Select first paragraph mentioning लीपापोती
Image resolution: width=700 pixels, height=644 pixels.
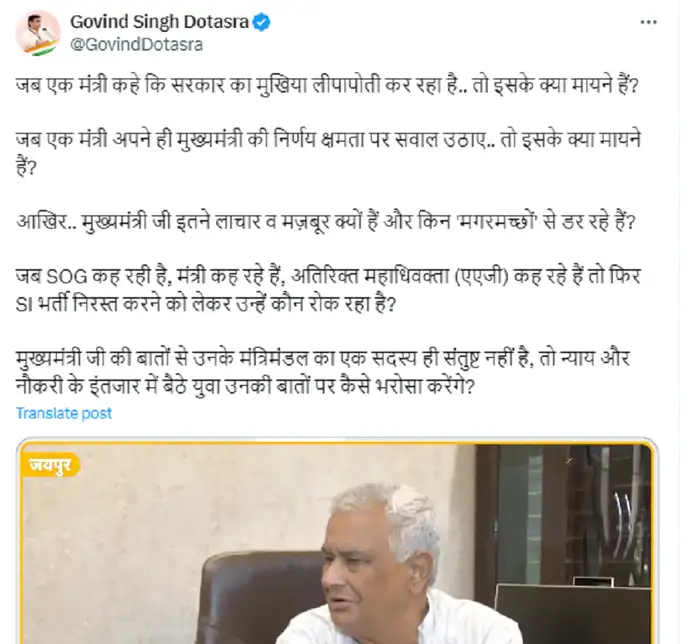328,85
